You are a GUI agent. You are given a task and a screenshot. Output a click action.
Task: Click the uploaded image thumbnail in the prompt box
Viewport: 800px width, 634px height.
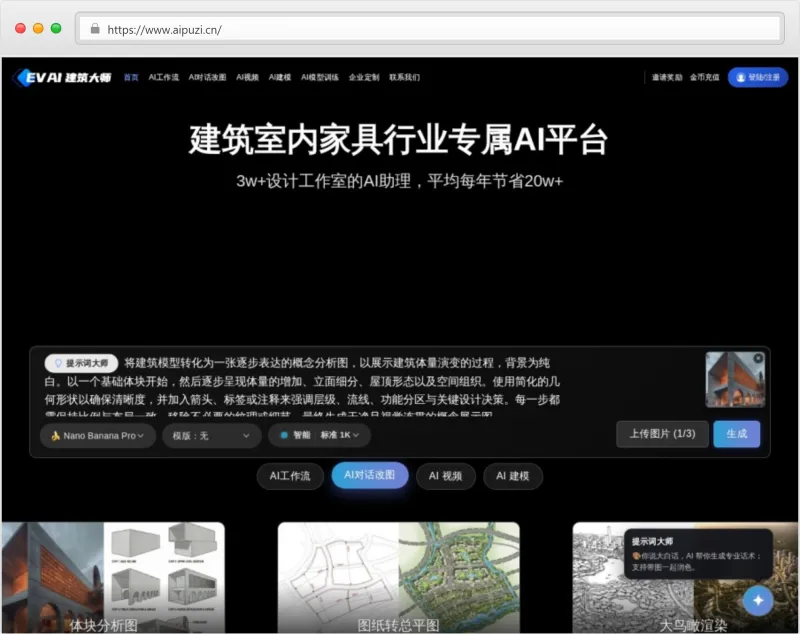[x=737, y=381]
